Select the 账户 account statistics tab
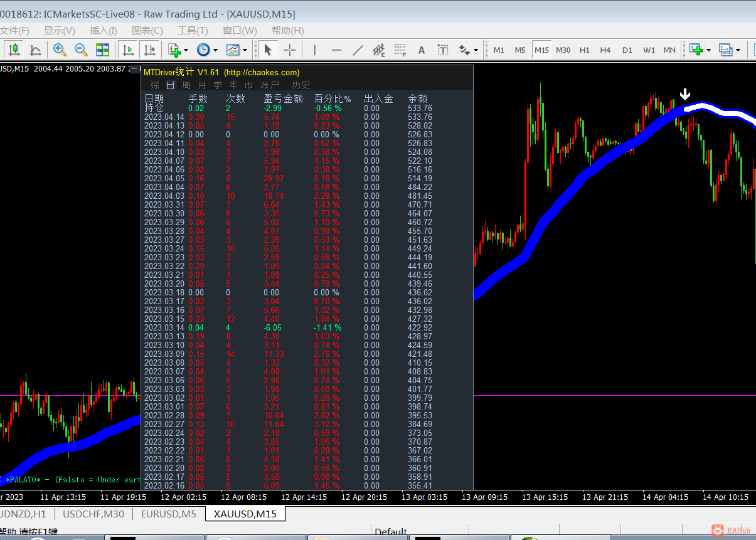The width and height of the screenshot is (756, 540). point(270,85)
